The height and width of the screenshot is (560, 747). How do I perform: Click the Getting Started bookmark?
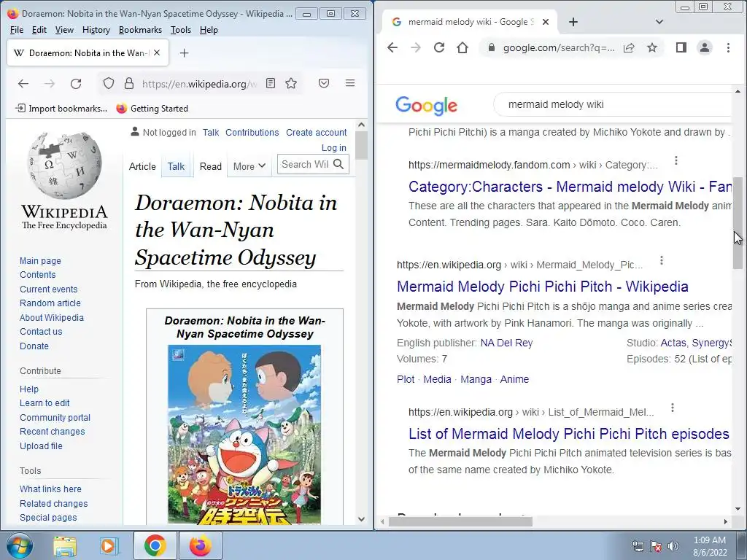[x=152, y=109]
